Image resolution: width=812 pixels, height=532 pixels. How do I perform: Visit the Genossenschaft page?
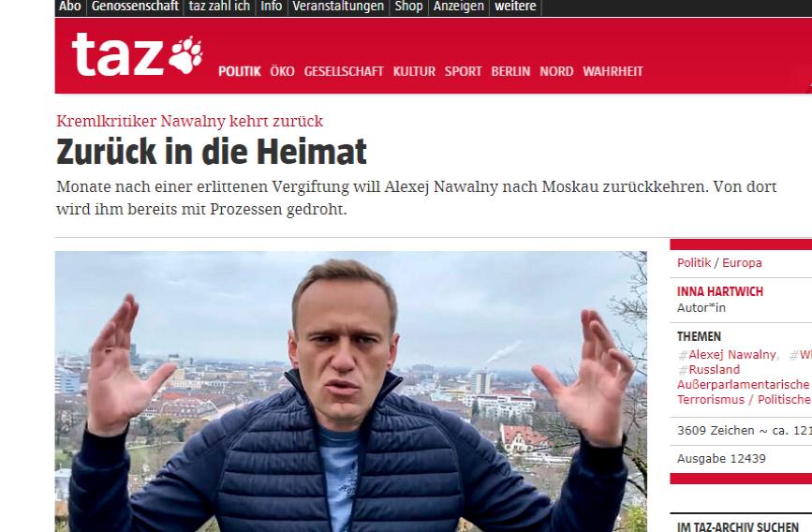click(x=135, y=7)
